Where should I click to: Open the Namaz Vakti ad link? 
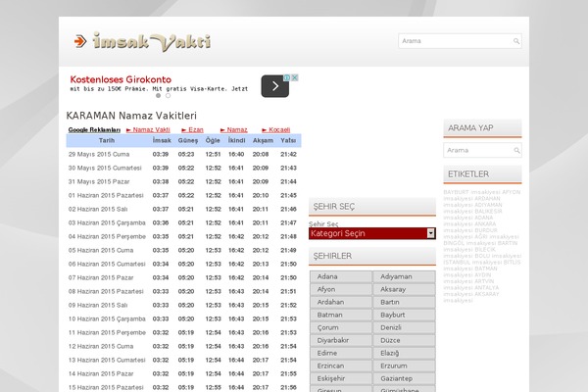click(148, 129)
